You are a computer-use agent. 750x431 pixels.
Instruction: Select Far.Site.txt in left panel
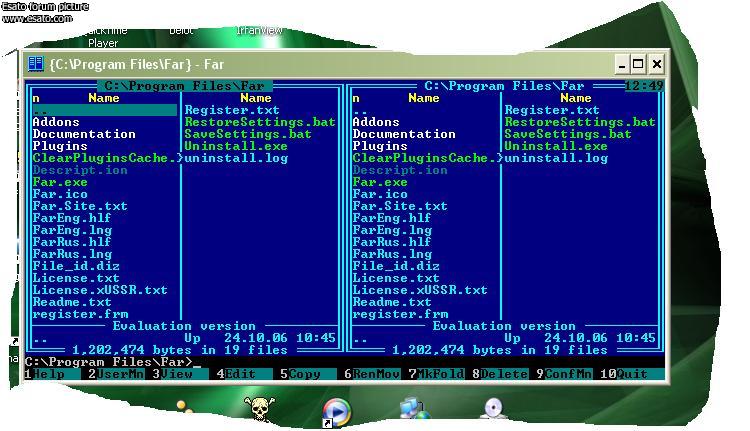click(80, 206)
